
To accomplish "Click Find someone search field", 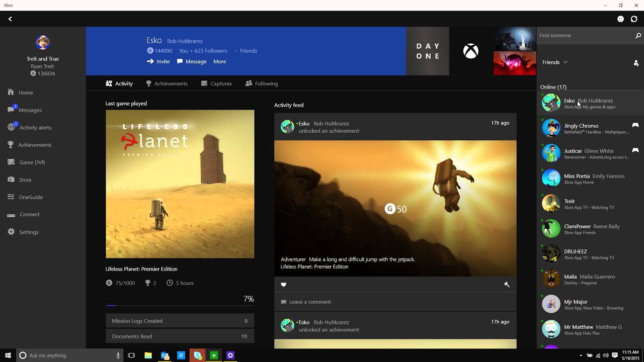I will point(585,36).
